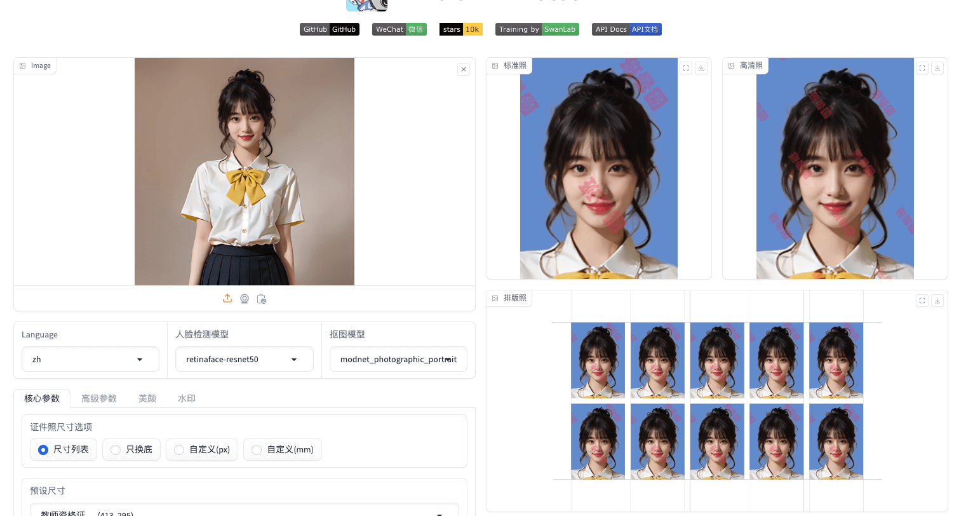Viewport: 980px width, 516px height.
Task: Select the 自定义(px) radio option
Action: pyautogui.click(x=202, y=449)
